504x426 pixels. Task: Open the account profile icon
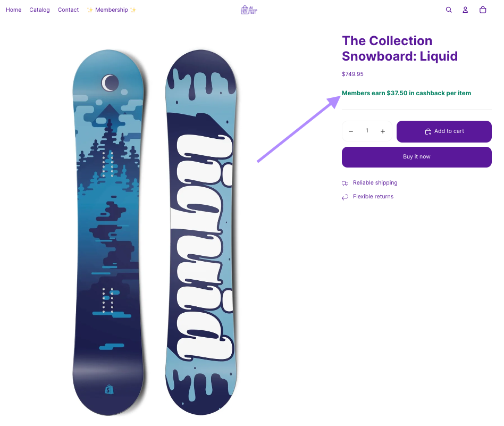click(x=465, y=10)
